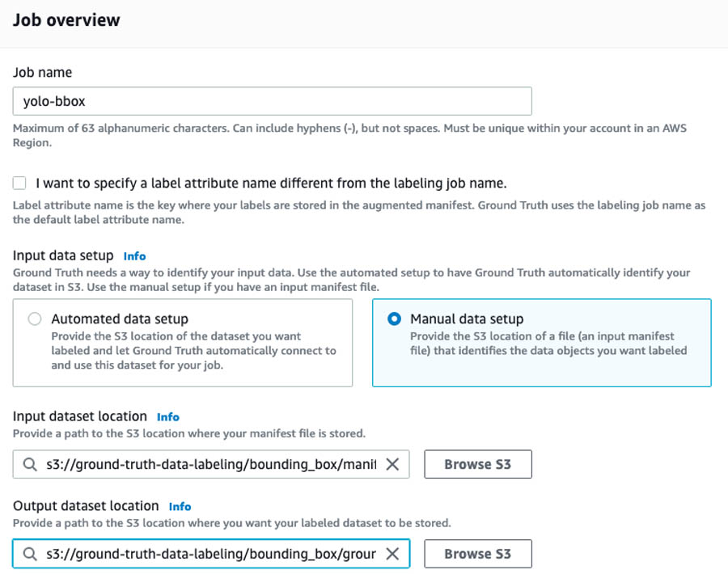Click into the Input dataset location S3 path
This screenshot has height=574, width=728.
pyautogui.click(x=211, y=464)
